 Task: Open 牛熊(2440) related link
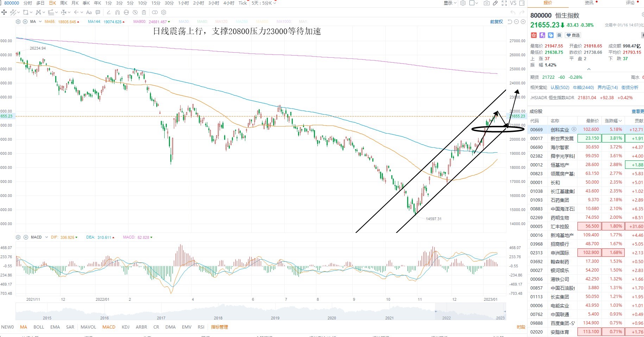(583, 88)
